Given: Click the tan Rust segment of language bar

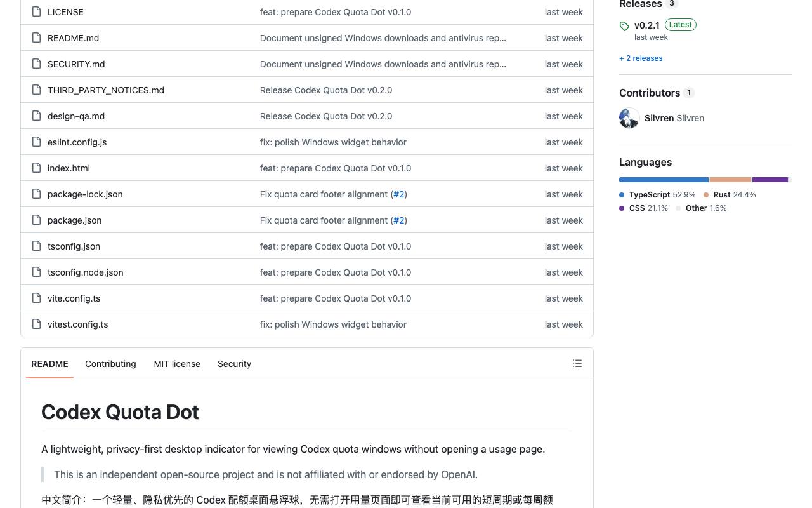Looking at the screenshot, I should pyautogui.click(x=731, y=180).
